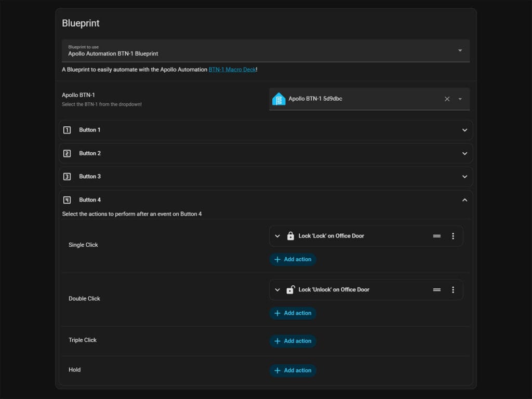Viewport: 532px width, 399px height.
Task: Expand the Lock 'Unlock' on Office Door action
Action: 277,290
